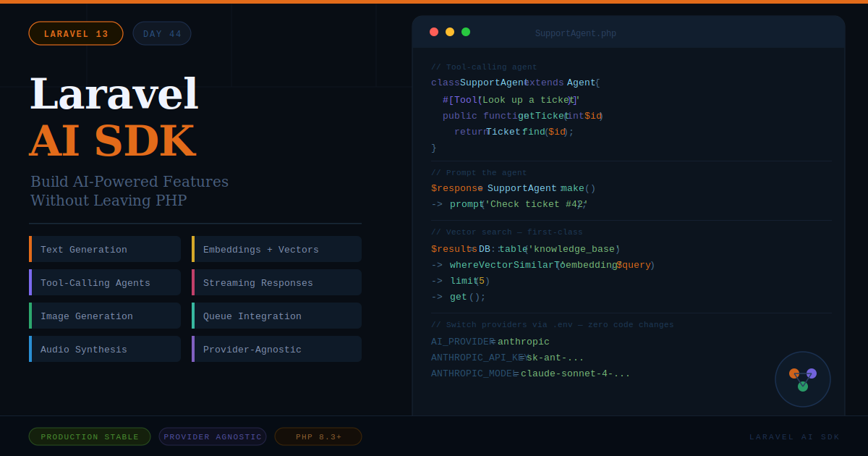Click the LARAVEL 13 pill badge

coord(76,33)
